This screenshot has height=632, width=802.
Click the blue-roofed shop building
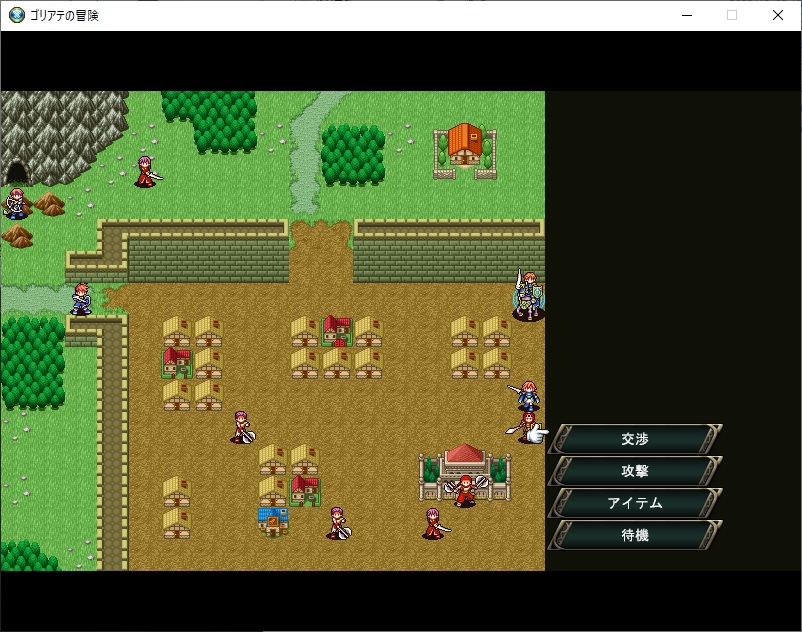pos(273,522)
